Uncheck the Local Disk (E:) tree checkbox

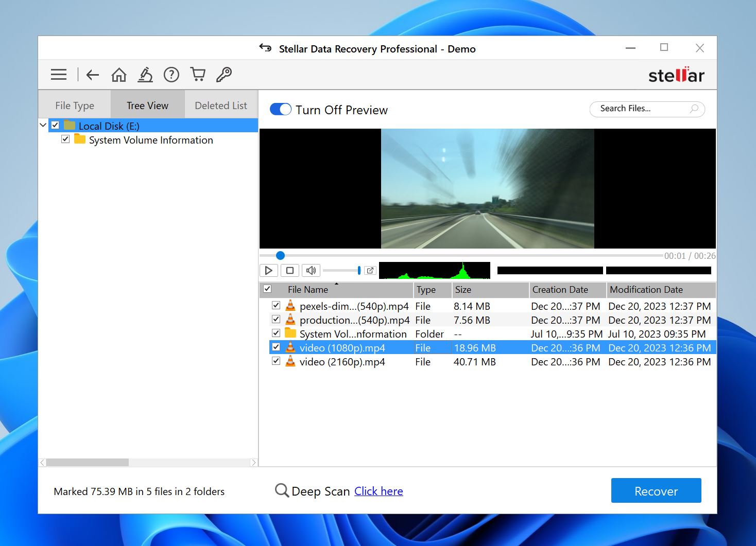point(55,125)
